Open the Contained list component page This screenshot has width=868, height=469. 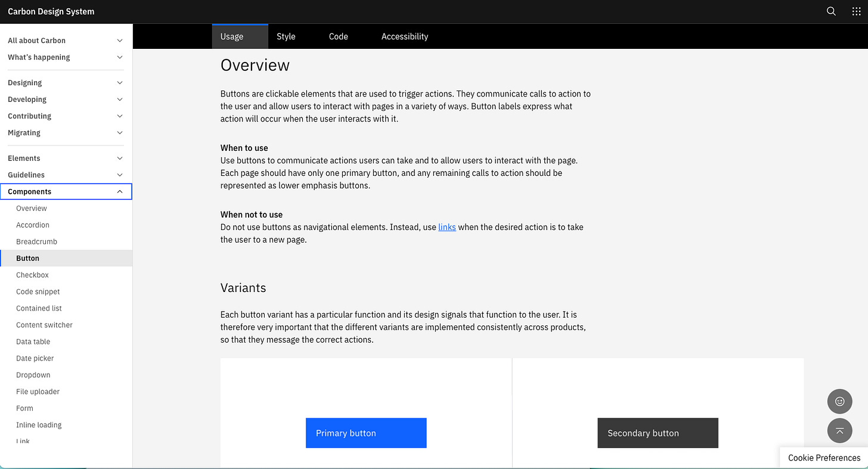[66, 309]
